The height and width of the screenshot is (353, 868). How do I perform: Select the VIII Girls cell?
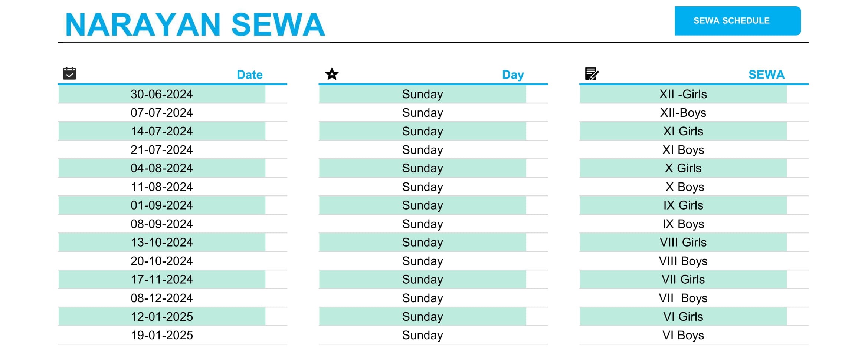click(x=683, y=243)
